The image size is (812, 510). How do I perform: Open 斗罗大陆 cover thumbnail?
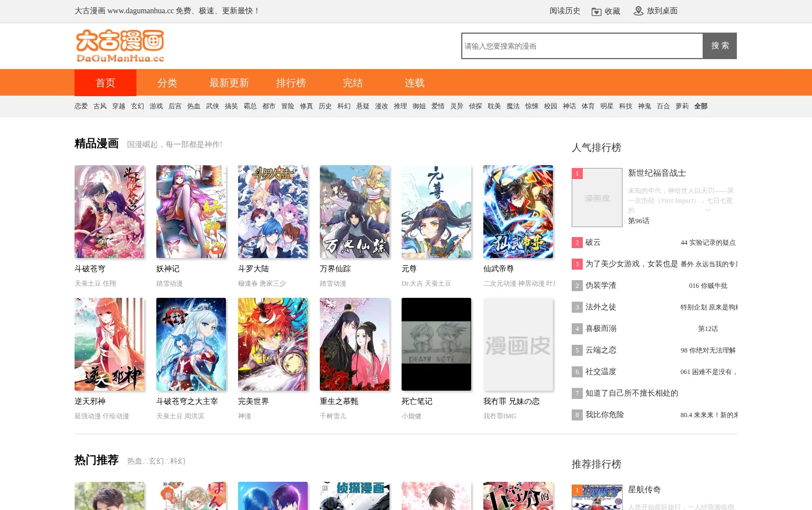tap(273, 212)
